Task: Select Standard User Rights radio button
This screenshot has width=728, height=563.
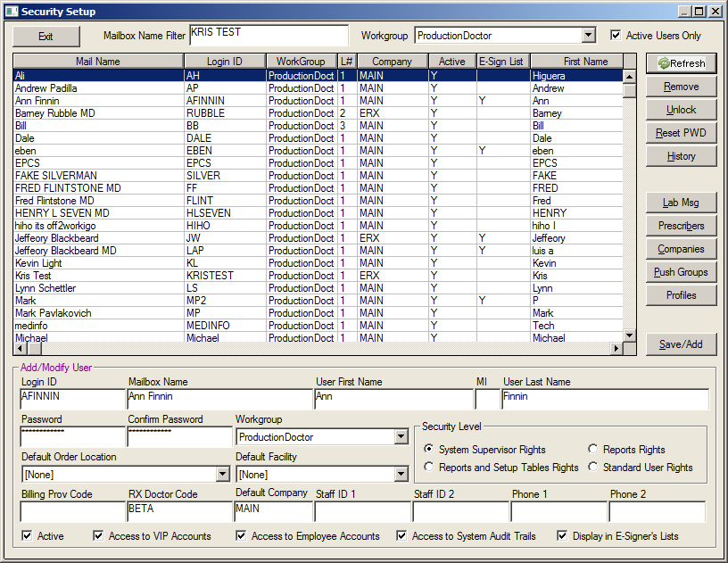Action: pos(594,467)
